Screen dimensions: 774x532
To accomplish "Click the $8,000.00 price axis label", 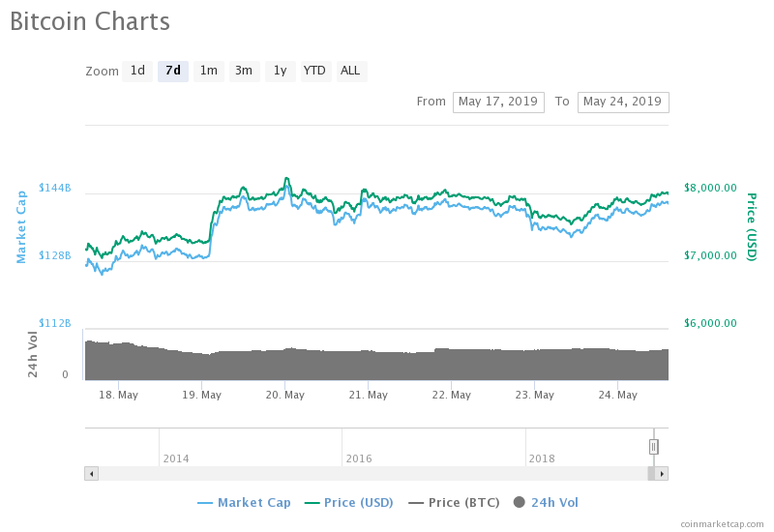I will (x=710, y=188).
